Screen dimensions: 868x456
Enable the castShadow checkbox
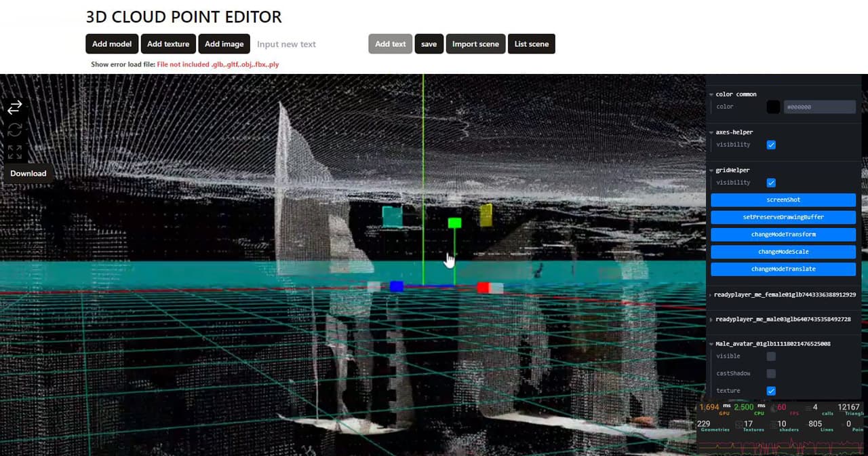click(771, 373)
